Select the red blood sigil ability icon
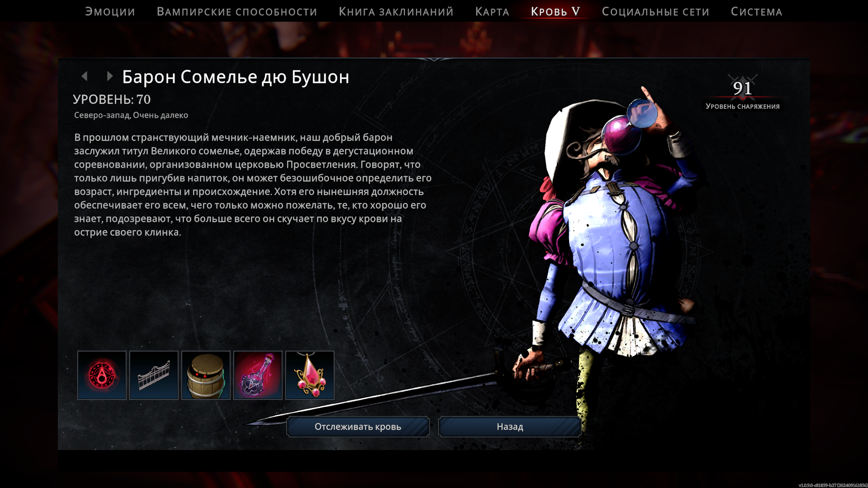 click(102, 375)
